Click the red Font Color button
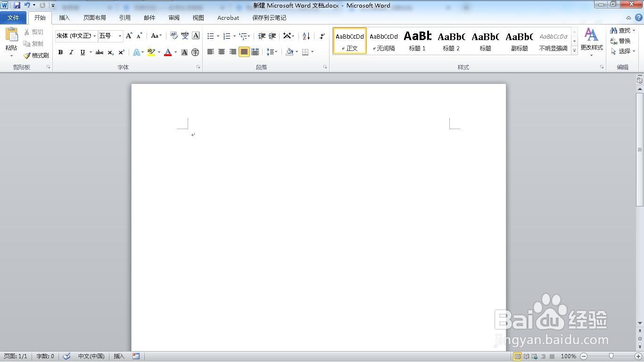The width and height of the screenshot is (644, 362). click(x=168, y=52)
